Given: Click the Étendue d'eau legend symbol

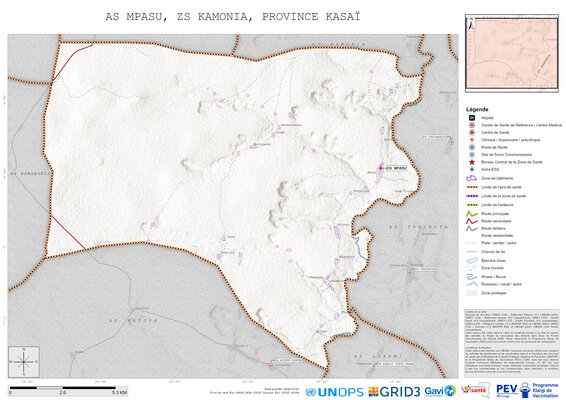Looking at the screenshot, I should pyautogui.click(x=471, y=260).
